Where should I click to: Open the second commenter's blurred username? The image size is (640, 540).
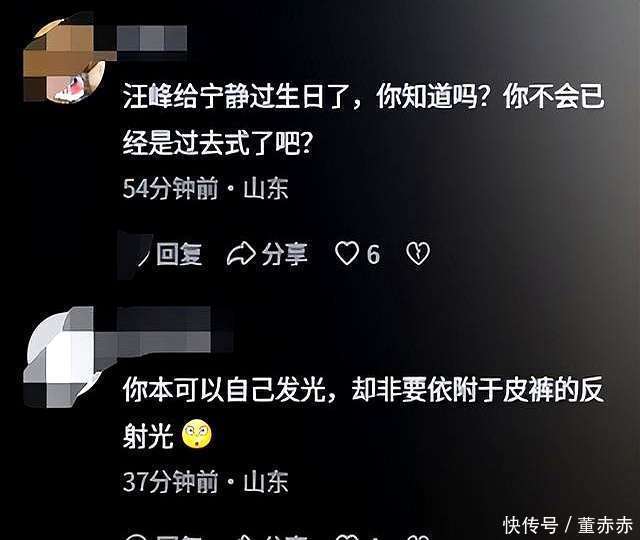[164, 329]
